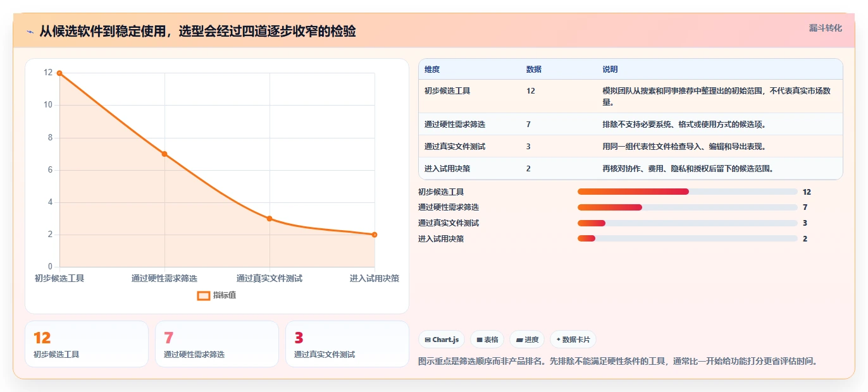Image resolution: width=868 pixels, height=392 pixels.
Task: Click the chart data point at 通过真实文件测试
Action: 270,219
